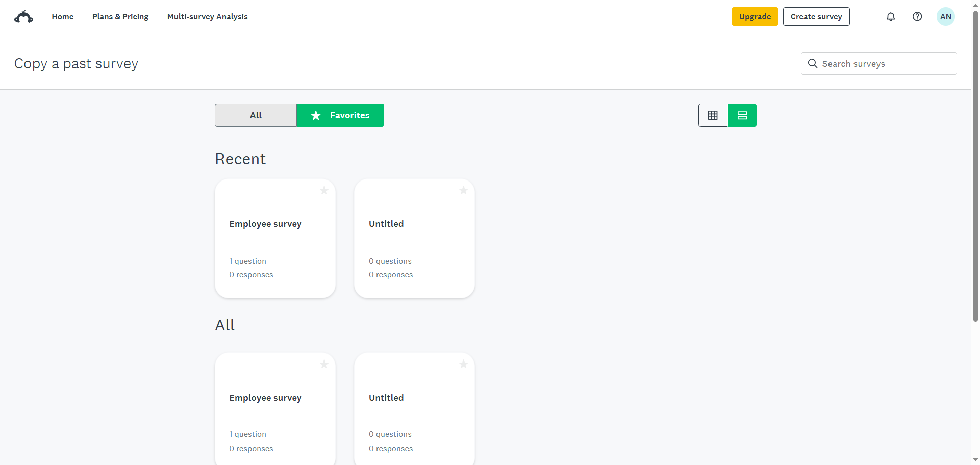Viewport: 980px width, 465px height.
Task: Switch to grid view layout
Action: [x=713, y=115]
